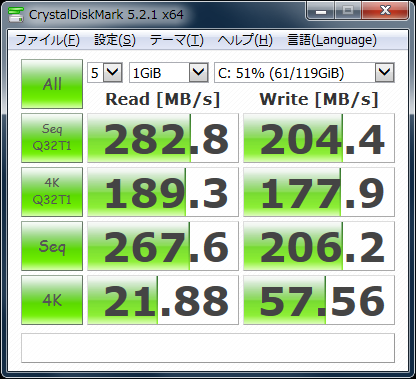The image size is (416, 379).
Task: Open the ヘルプ(H) menu
Action: [245, 40]
